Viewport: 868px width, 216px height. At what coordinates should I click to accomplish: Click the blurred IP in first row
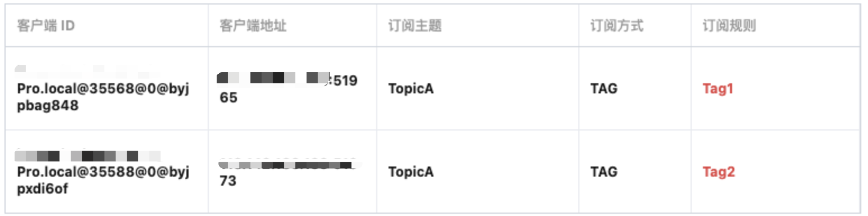[x=273, y=78]
